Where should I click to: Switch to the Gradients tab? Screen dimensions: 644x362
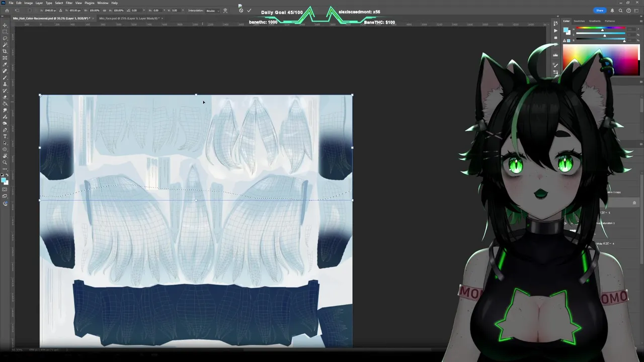(x=595, y=21)
